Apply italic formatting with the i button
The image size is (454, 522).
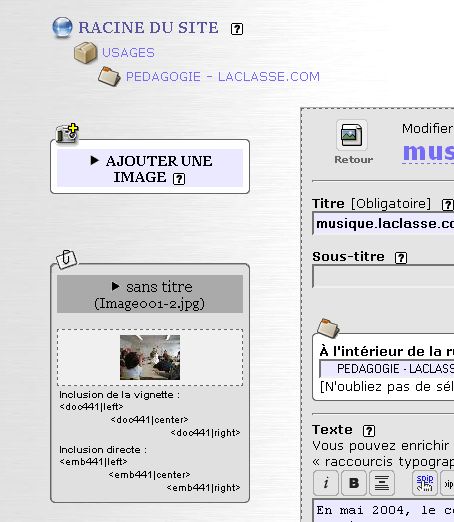[326, 483]
